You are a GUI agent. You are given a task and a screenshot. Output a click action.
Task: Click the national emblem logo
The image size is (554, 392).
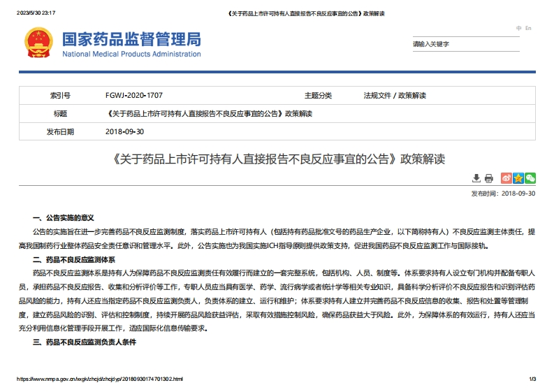38,43
